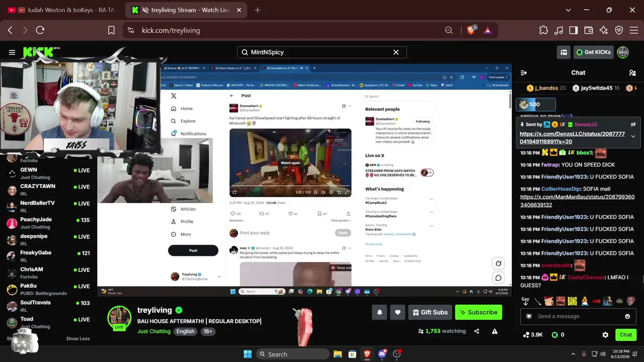Click the chat message input field

[x=578, y=316]
